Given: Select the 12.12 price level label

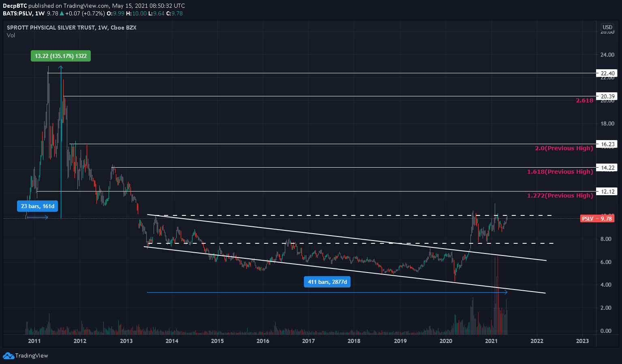Looking at the screenshot, I should coord(607,192).
